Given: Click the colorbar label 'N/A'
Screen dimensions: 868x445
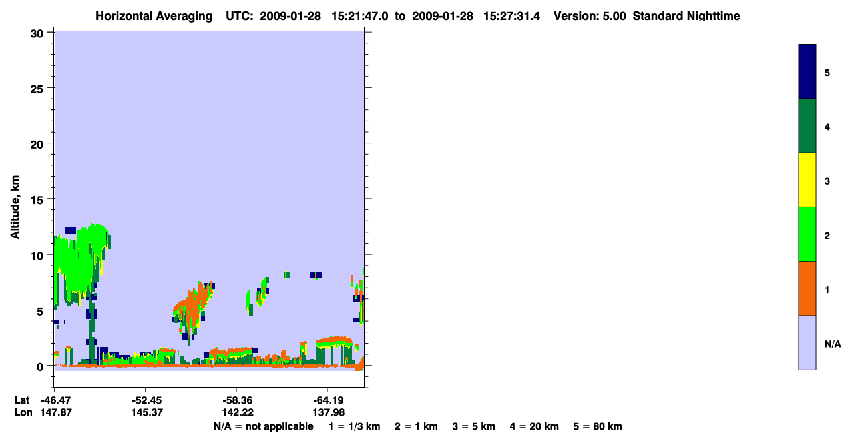Looking at the screenshot, I should [x=833, y=344].
